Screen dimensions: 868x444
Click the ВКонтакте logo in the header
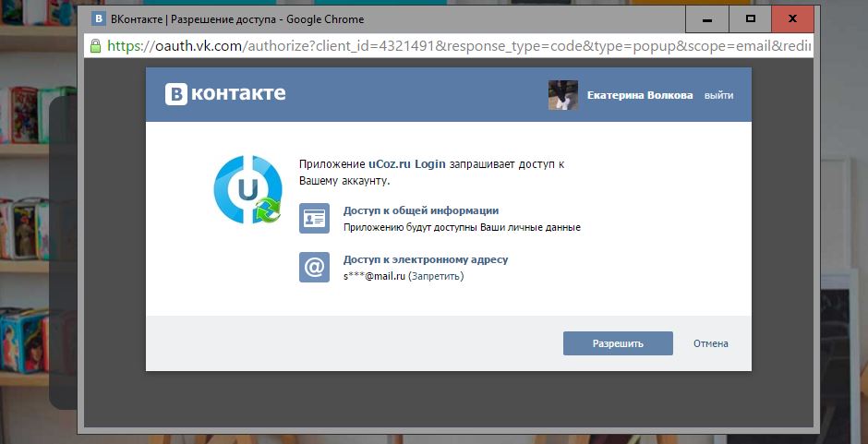coord(225,93)
